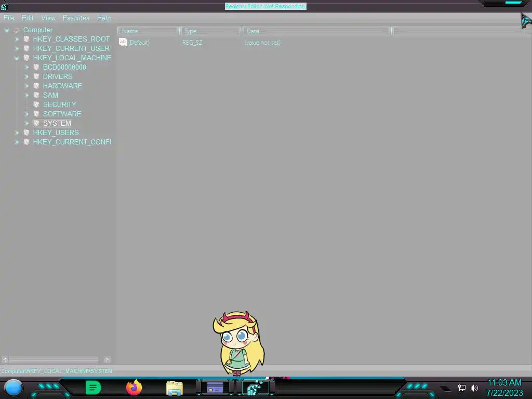The height and width of the screenshot is (399, 532).
Task: Select the (Default) value name
Action: tap(139, 43)
